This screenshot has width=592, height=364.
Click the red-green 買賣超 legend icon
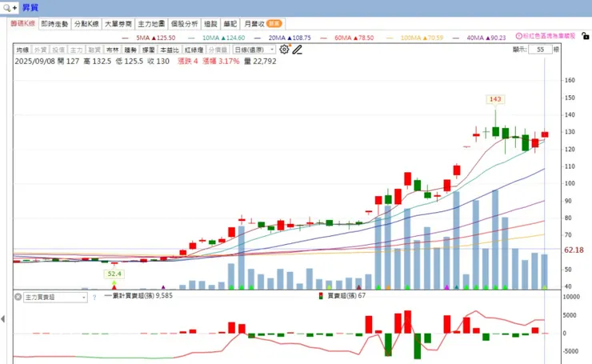click(x=321, y=296)
